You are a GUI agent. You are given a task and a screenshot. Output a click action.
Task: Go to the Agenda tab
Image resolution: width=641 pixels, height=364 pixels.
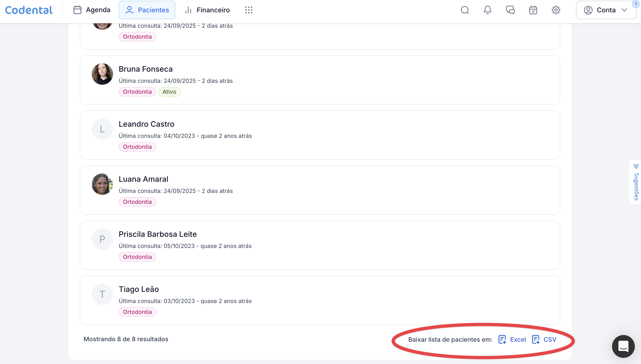92,10
